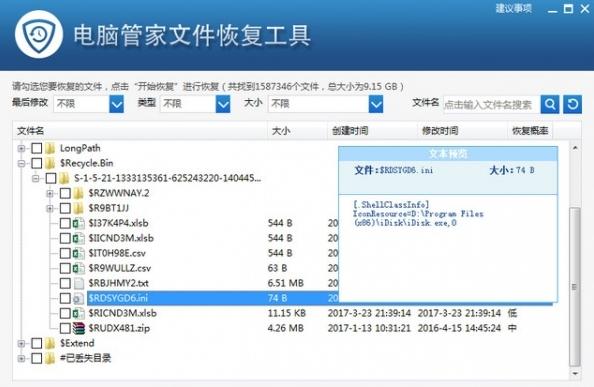Viewport: 594px width, 387px height.
Task: Click the 11.15 KB size cell
Action: point(286,313)
